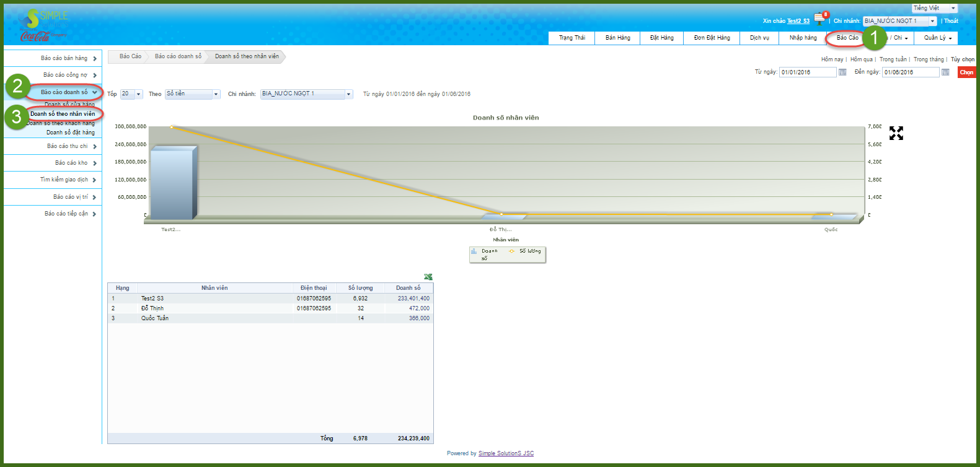The height and width of the screenshot is (467, 980).
Task: Click the Từ ngày date input field
Action: coord(807,72)
